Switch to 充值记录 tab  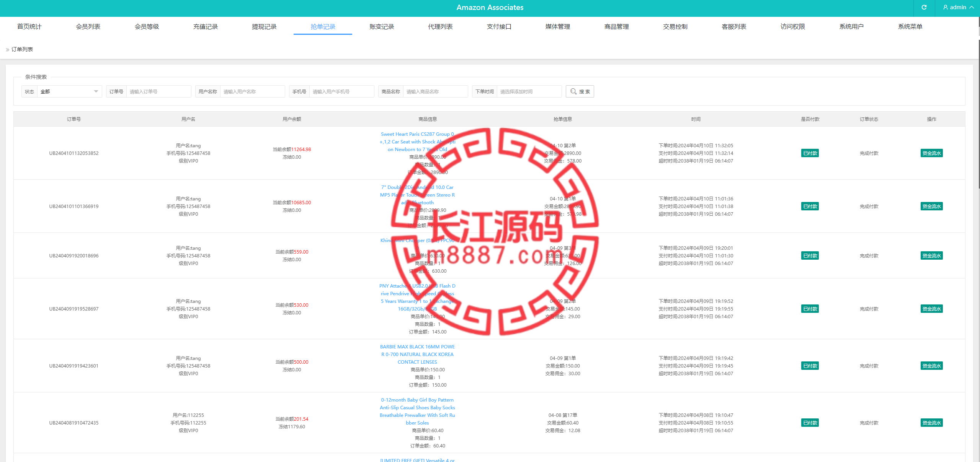[x=206, y=26]
